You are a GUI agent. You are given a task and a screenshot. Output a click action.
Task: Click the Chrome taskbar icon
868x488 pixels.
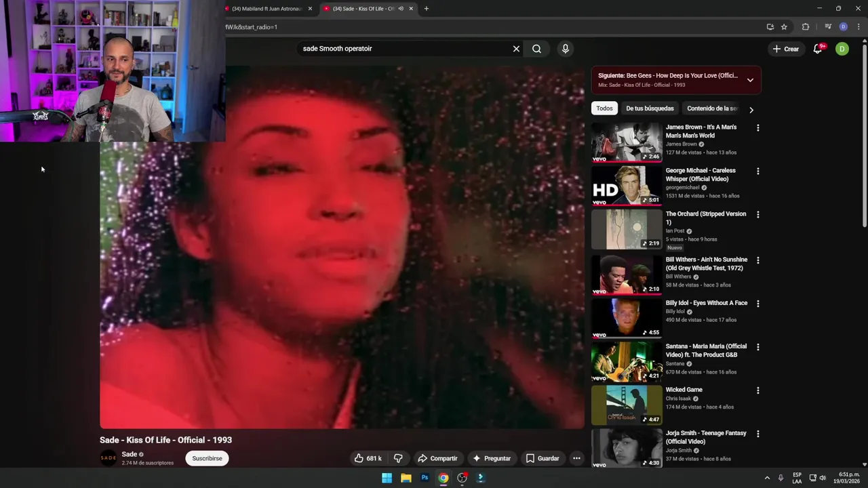click(443, 478)
